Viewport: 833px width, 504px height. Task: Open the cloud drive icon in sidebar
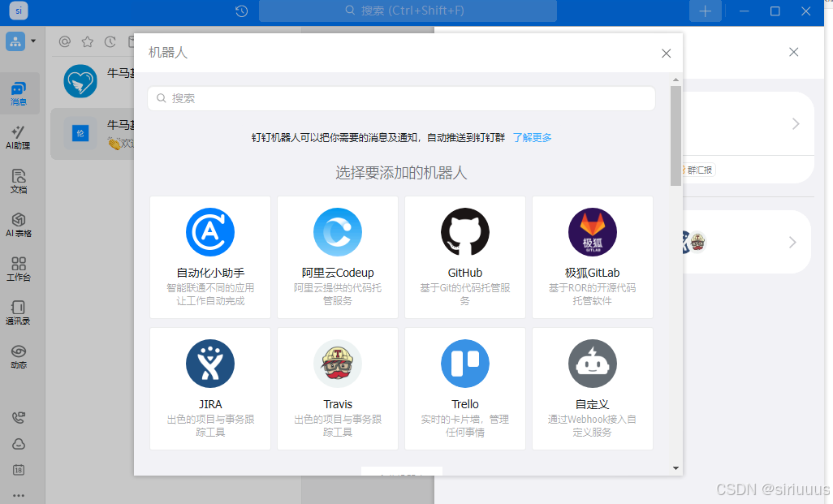[19, 444]
